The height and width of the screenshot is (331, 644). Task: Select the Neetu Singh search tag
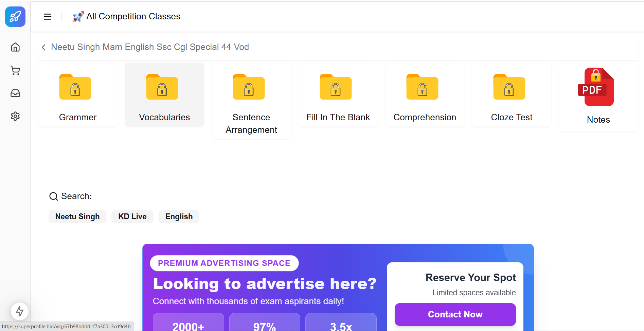77,216
